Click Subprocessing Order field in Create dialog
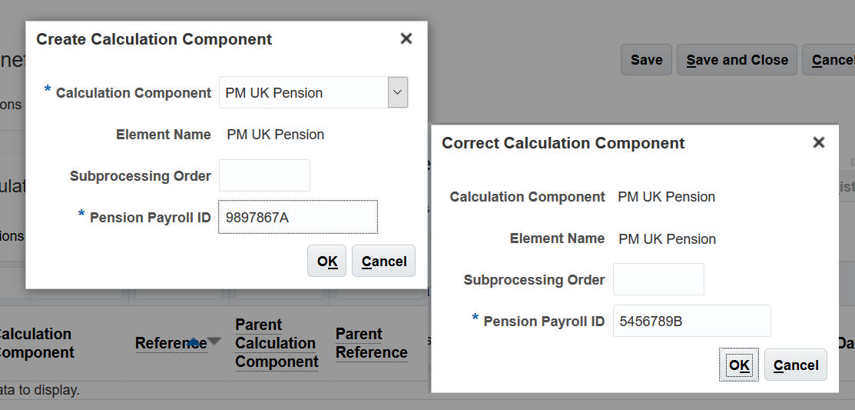855x410 pixels. coord(265,175)
